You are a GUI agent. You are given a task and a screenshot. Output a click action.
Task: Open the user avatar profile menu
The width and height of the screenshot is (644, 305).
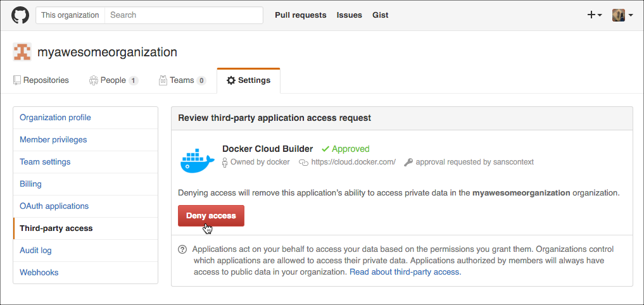point(622,15)
